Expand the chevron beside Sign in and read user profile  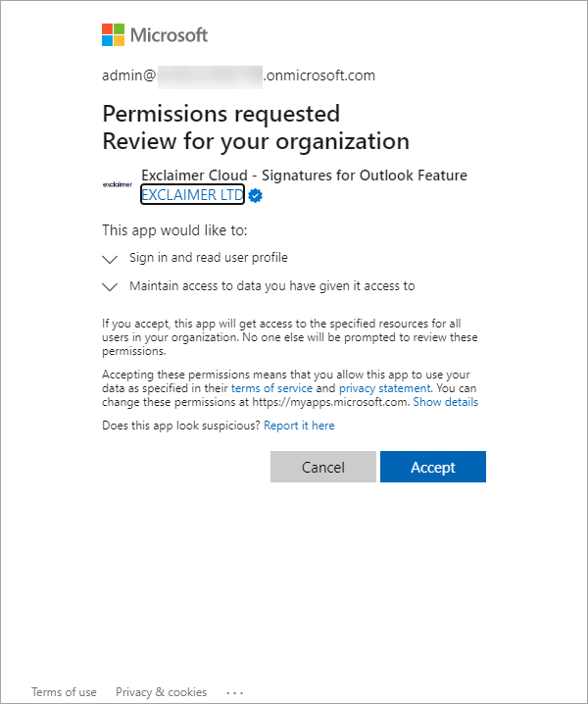(110, 259)
